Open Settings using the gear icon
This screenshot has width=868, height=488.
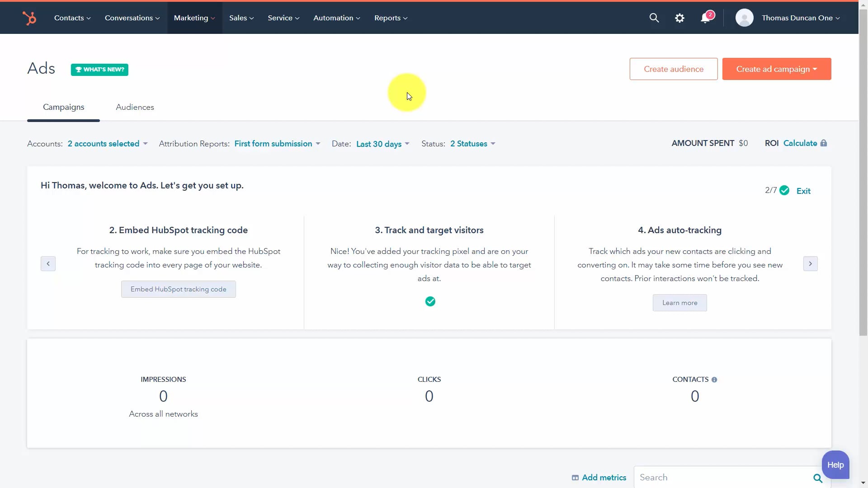[x=680, y=18]
